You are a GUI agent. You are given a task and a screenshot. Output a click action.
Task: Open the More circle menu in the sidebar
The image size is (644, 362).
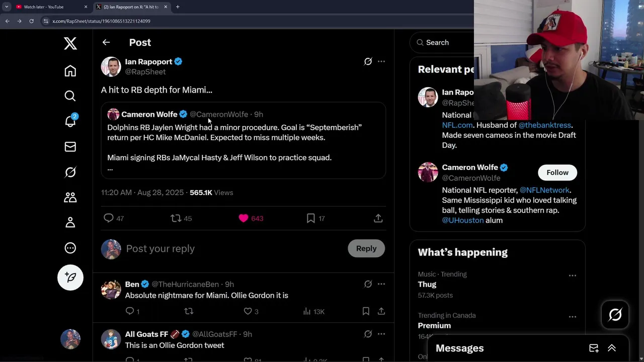pos(70,248)
